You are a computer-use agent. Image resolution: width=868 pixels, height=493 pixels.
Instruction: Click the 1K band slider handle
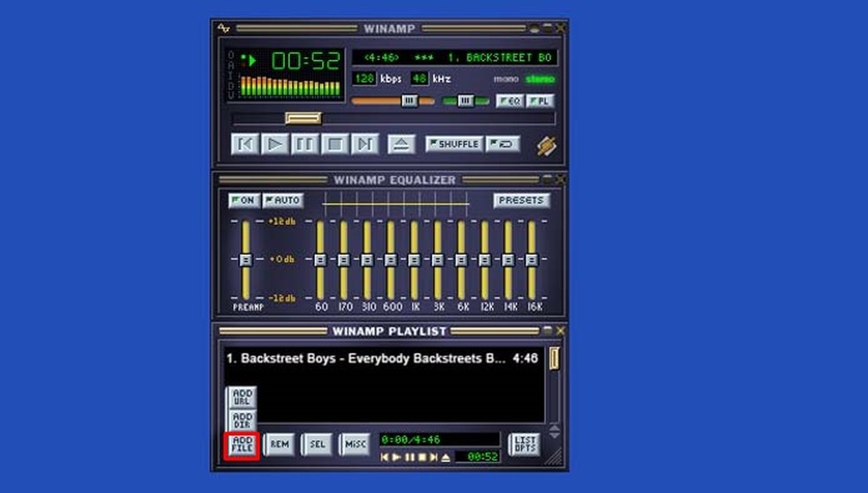tap(414, 259)
